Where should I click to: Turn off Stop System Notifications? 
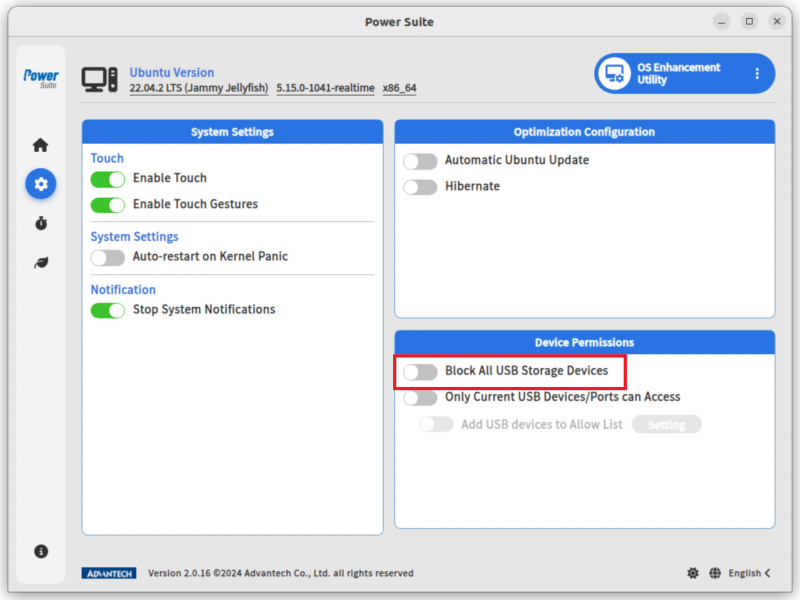coord(108,310)
